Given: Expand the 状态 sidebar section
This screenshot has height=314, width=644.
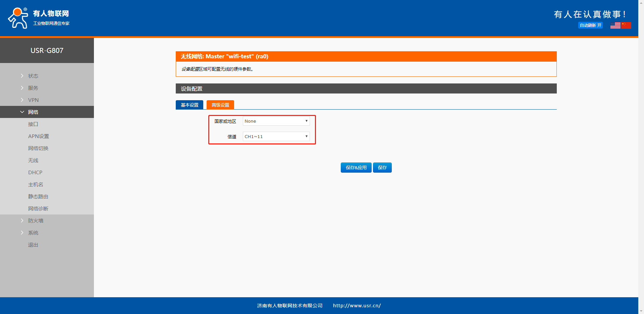Looking at the screenshot, I should (x=33, y=76).
